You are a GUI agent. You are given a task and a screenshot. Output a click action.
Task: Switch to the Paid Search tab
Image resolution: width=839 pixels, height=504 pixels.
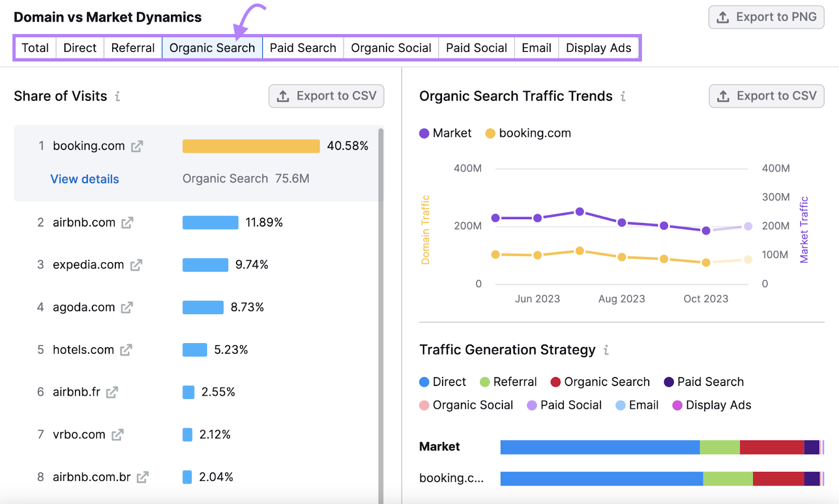(x=303, y=48)
